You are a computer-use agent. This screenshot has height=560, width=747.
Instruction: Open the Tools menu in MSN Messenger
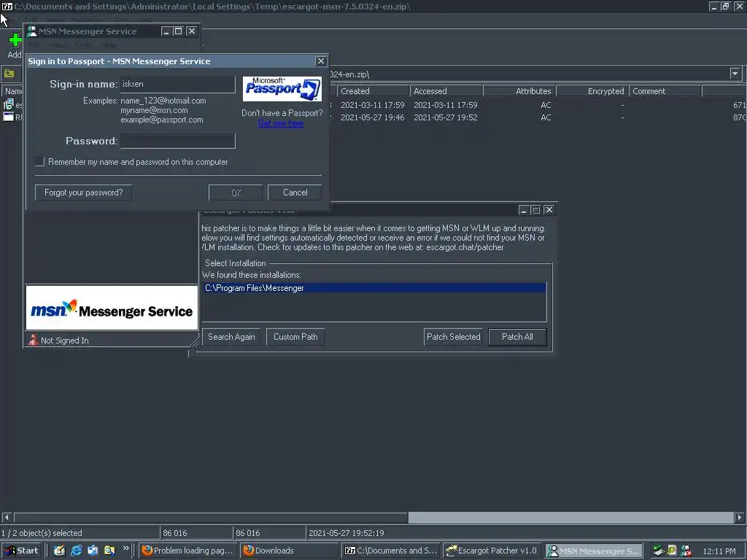83,44
